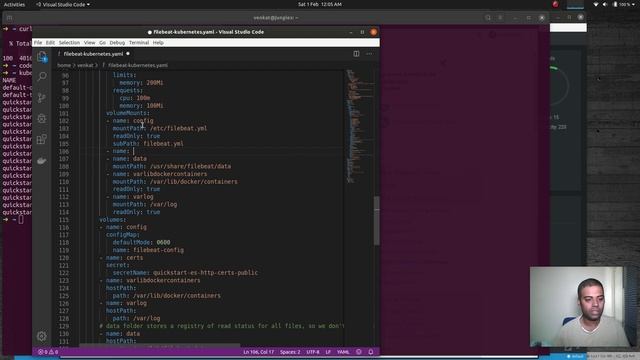Click the data folder comment on line 129
The height and width of the screenshot is (360, 640).
[222, 326]
